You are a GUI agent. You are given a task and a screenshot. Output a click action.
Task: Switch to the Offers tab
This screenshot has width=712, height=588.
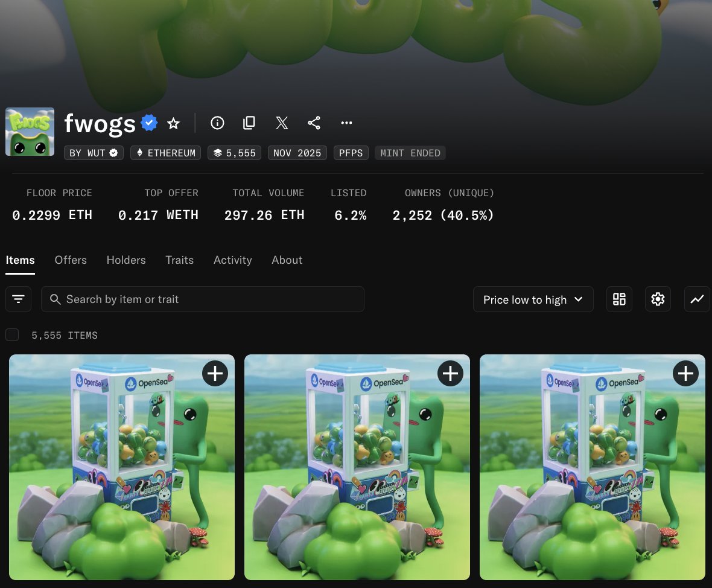[x=71, y=260]
